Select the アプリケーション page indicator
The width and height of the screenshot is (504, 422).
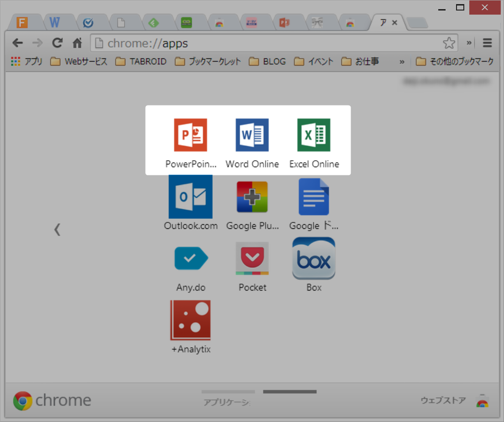[228, 398]
